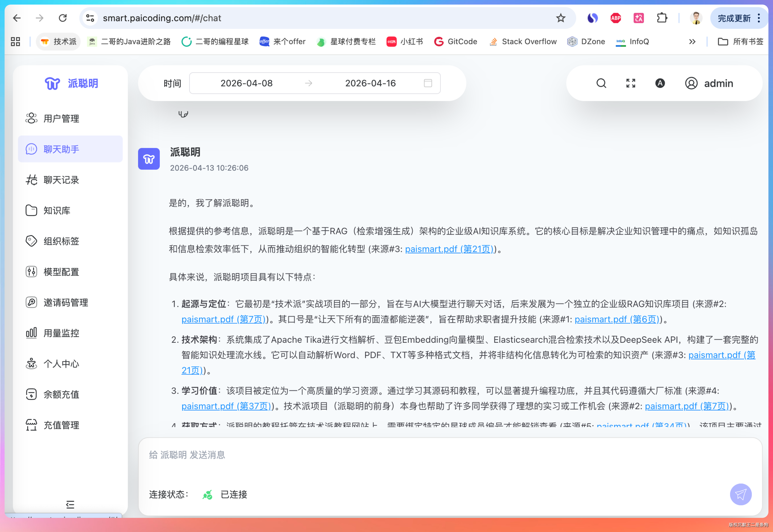Open the calendar icon in date range
The width and height of the screenshot is (773, 532).
click(x=428, y=83)
